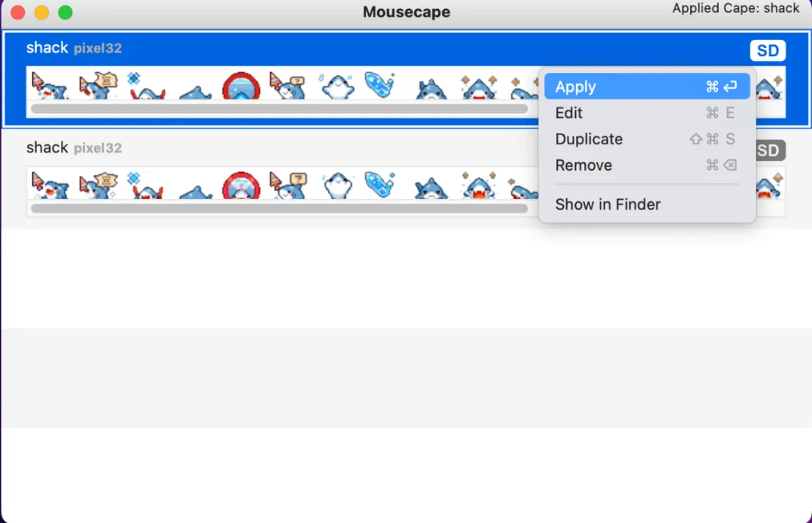Image resolution: width=812 pixels, height=523 pixels.
Task: Pick the shark fin cursor in the highlighted cape
Action: tap(195, 92)
